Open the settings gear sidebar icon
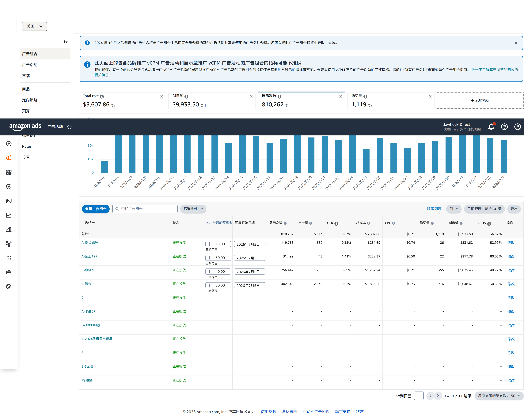 point(9,287)
